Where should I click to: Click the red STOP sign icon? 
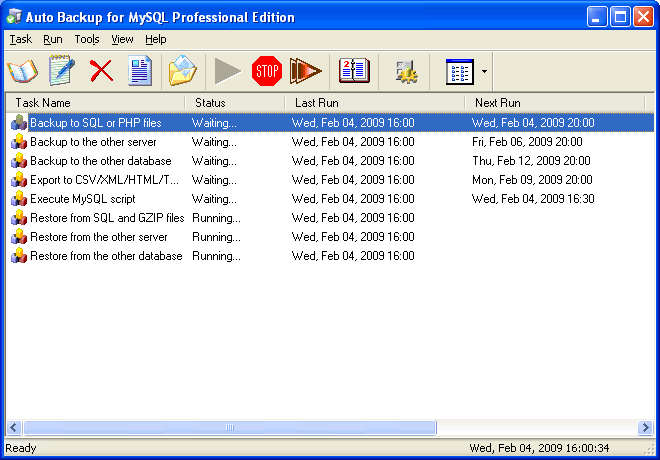(267, 71)
